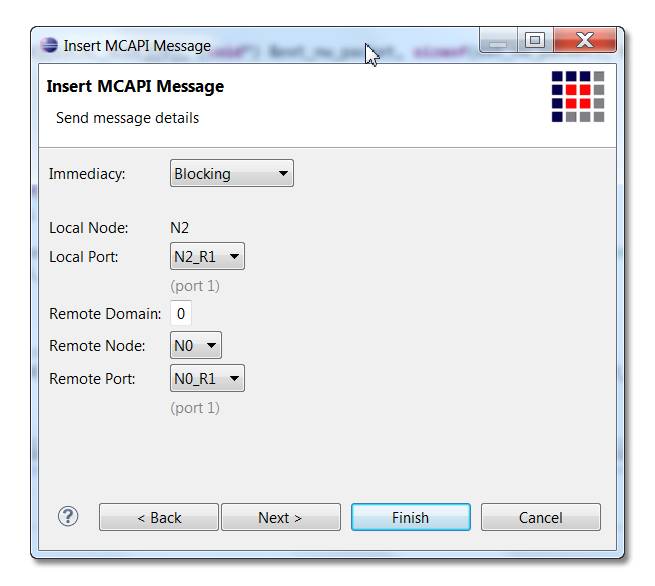655x586 pixels.
Task: Click Finish to insert the message
Action: (410, 517)
